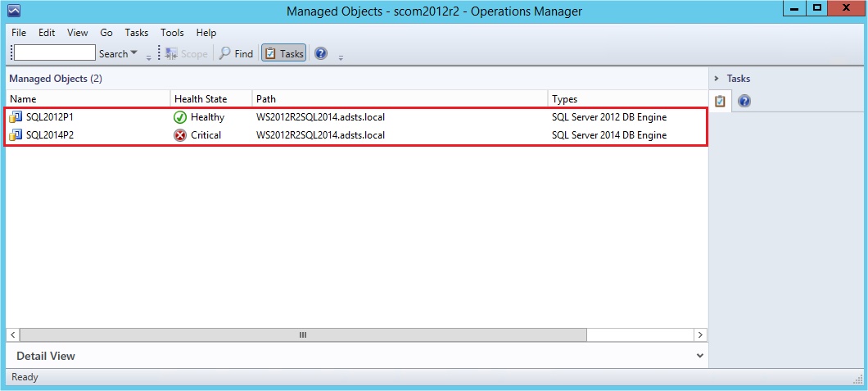Click the horizontal scrollbar right arrow
The image size is (868, 391).
(x=700, y=334)
